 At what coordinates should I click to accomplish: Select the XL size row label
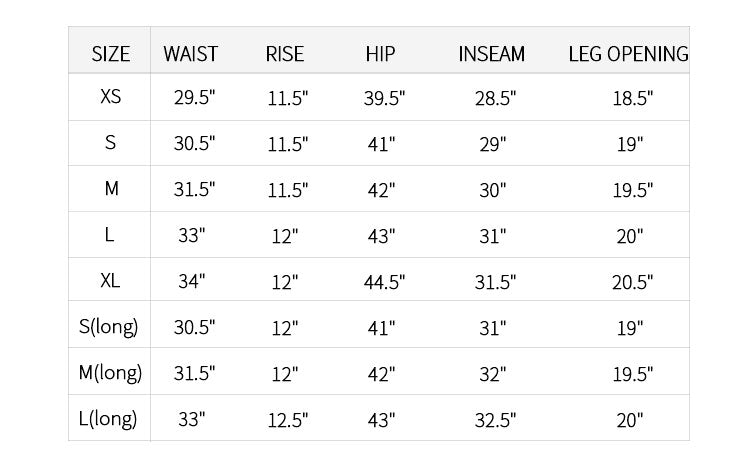click(x=110, y=280)
